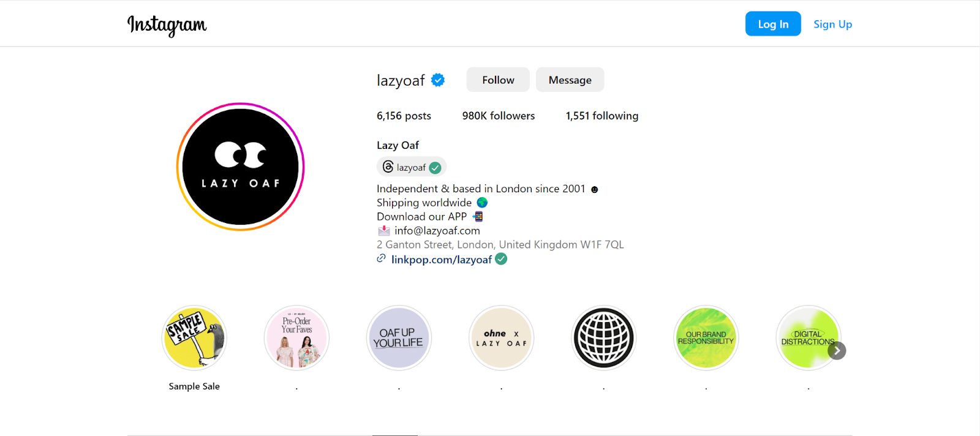View the 1,551 following list
980x436 pixels.
click(602, 116)
